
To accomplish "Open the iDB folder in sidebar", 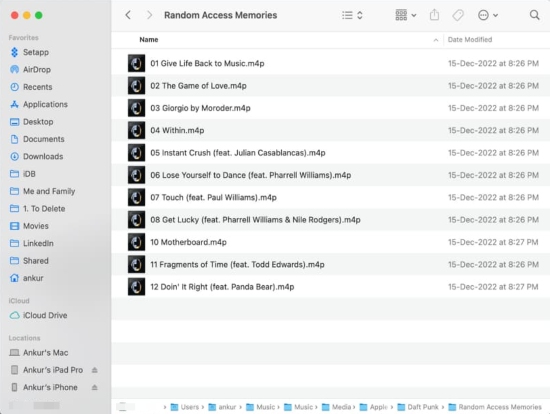I will pos(23,174).
